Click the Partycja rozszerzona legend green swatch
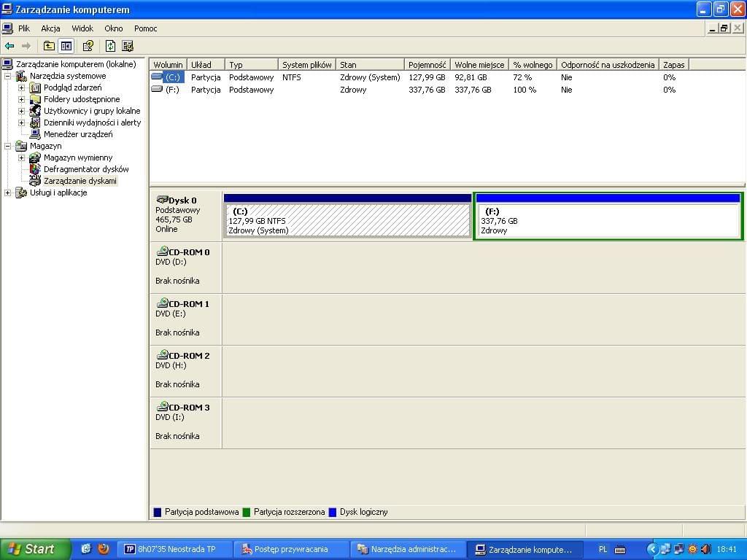This screenshot has width=747, height=560. point(247,513)
